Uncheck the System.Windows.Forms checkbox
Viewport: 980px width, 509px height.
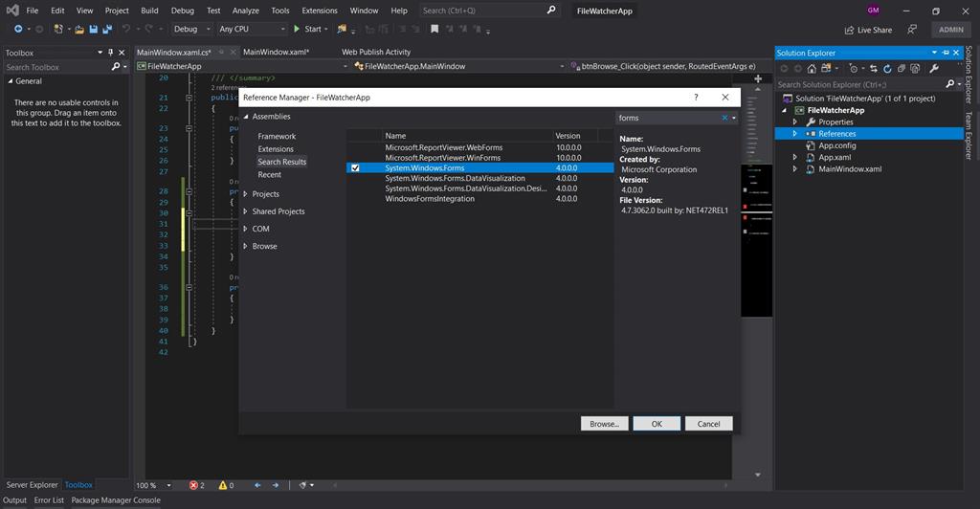[355, 168]
